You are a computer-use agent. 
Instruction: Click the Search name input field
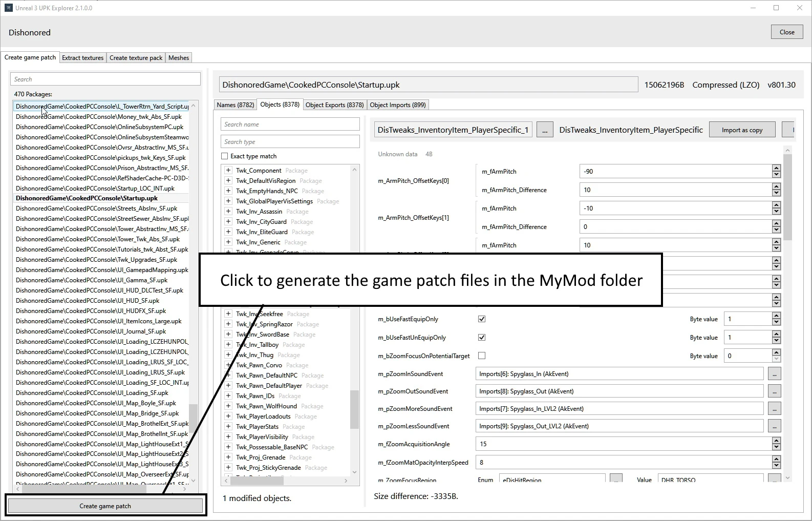coord(290,124)
